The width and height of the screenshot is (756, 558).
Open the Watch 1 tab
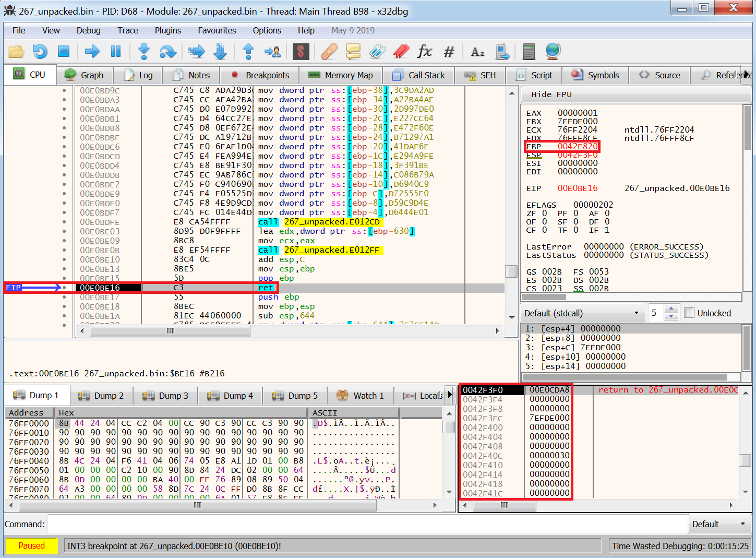pyautogui.click(x=361, y=396)
